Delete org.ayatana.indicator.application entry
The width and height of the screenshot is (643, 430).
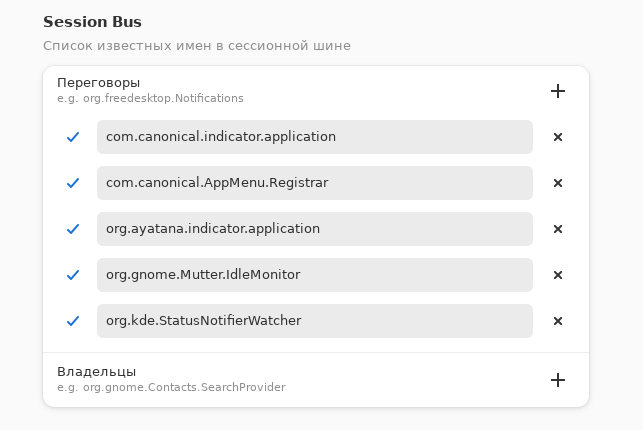pyautogui.click(x=558, y=229)
